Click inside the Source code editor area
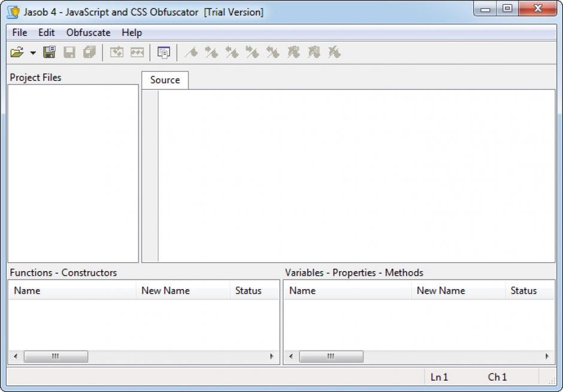The width and height of the screenshot is (563, 392). 356,176
